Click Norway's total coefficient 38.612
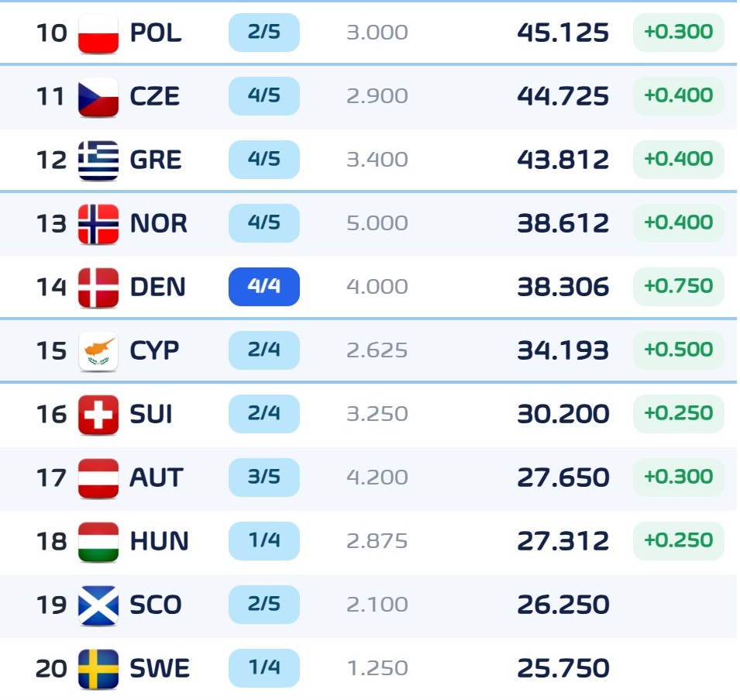The image size is (740, 700). pos(563,223)
